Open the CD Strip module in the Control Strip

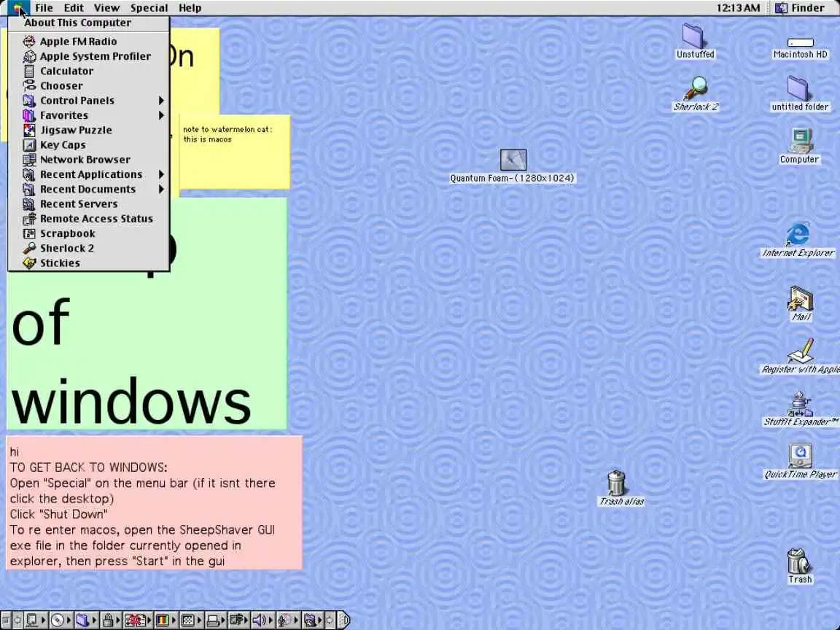tap(61, 621)
